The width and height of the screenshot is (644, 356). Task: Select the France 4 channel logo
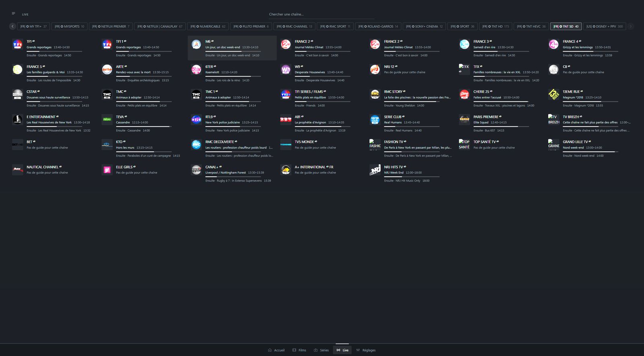tap(554, 44)
